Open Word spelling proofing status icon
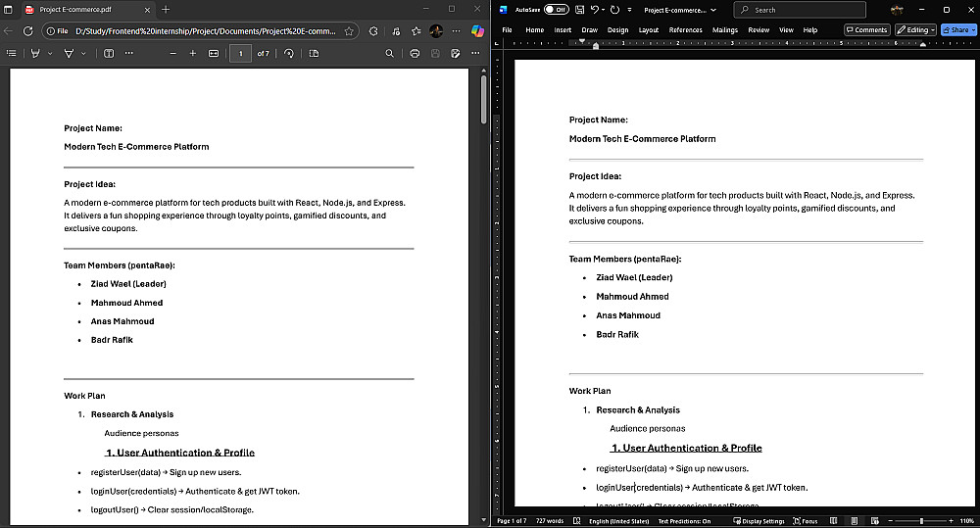The height and width of the screenshot is (528, 980). click(x=576, y=520)
